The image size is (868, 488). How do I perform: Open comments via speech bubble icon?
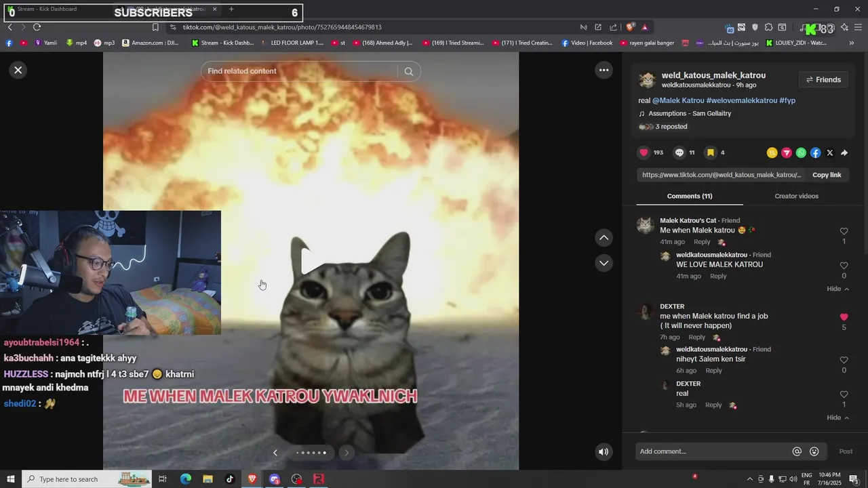(679, 152)
